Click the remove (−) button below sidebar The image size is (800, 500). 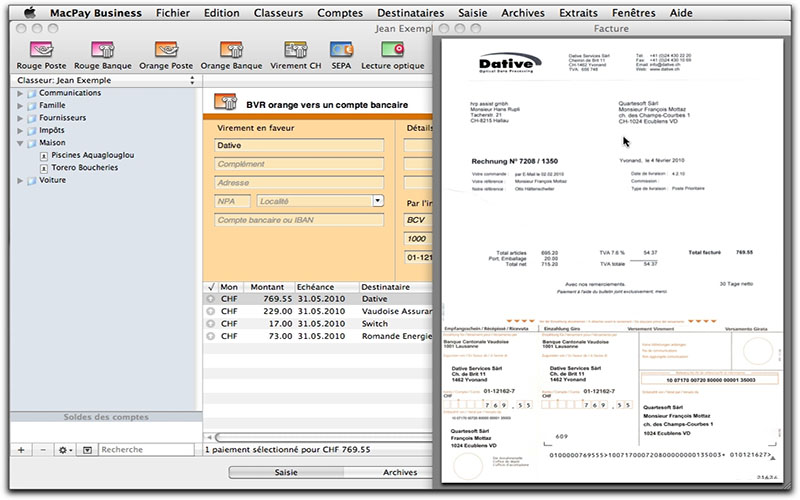(43, 449)
